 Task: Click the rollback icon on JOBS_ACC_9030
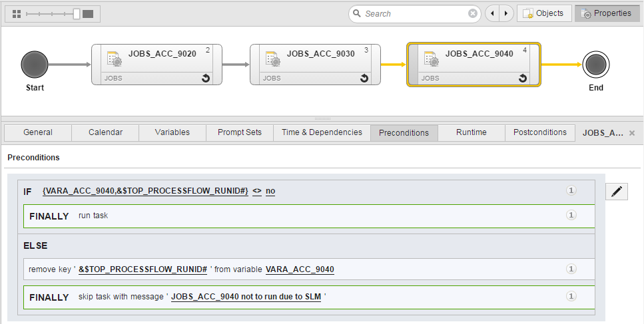(x=364, y=78)
